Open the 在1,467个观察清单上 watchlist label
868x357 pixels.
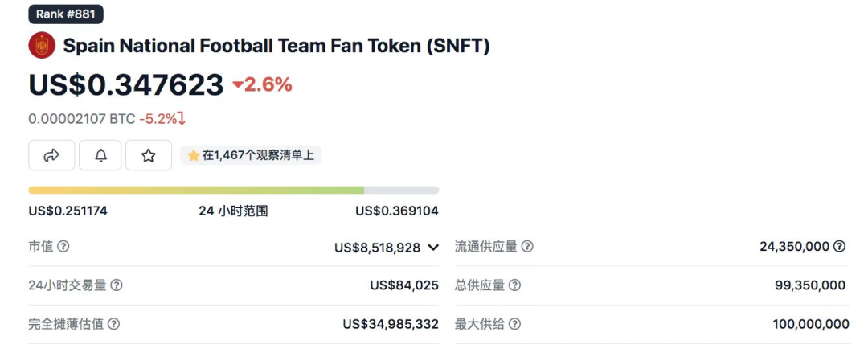pyautogui.click(x=251, y=155)
